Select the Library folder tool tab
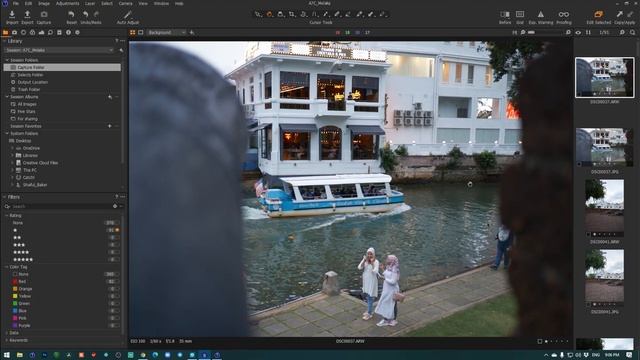 [5, 32]
